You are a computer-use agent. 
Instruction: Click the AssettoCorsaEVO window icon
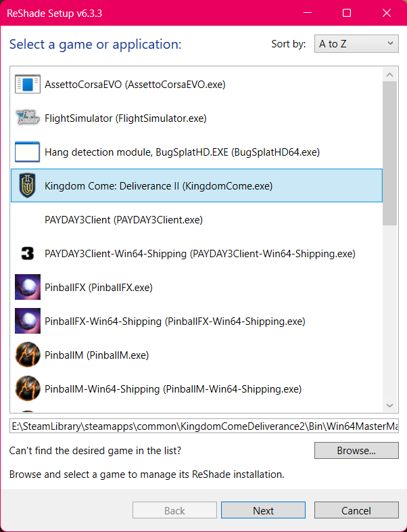pos(28,84)
